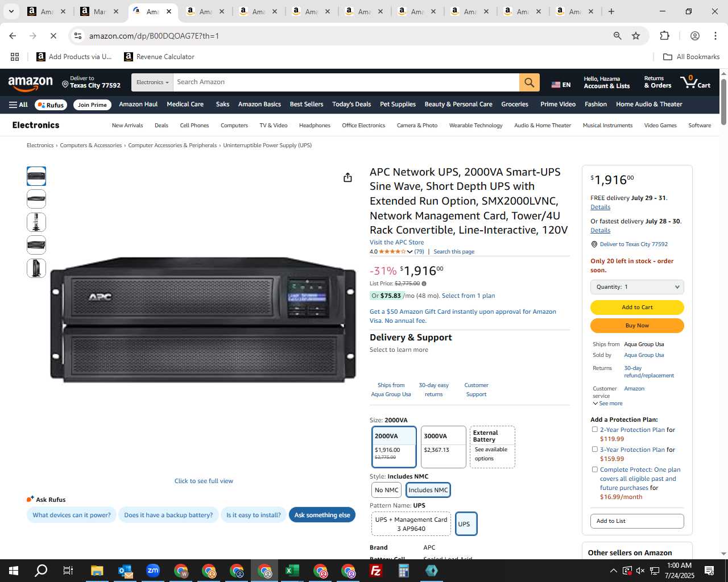Select the No NMC style
Image resolution: width=728 pixels, height=582 pixels.
[386, 490]
